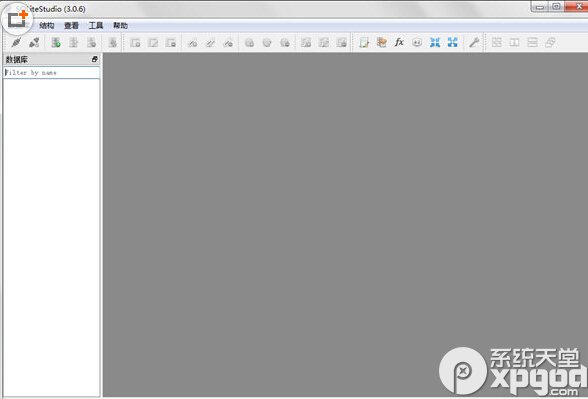
Task: Click the Filter by name input field
Action: point(52,72)
